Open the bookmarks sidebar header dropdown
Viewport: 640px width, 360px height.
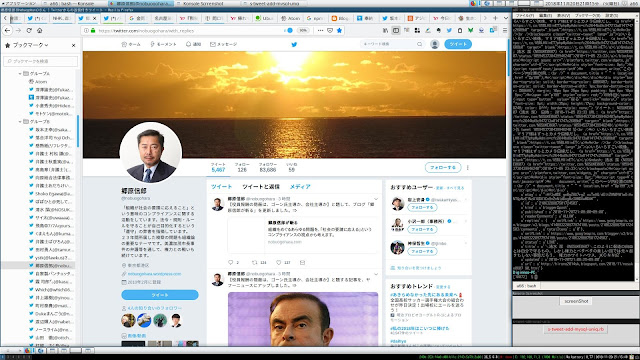[x=31, y=45]
